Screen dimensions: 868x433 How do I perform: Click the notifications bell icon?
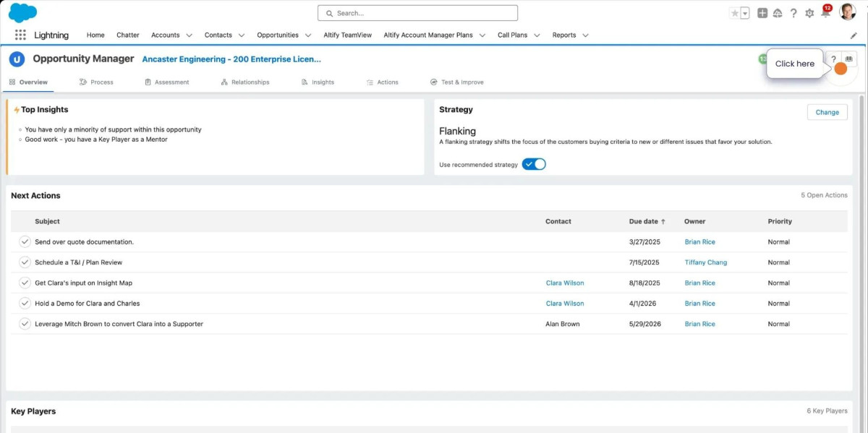click(825, 13)
